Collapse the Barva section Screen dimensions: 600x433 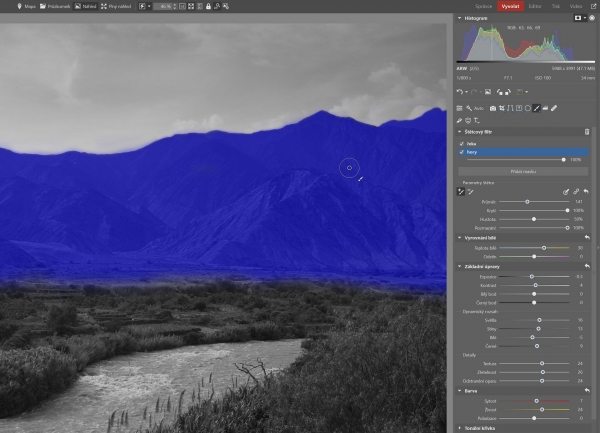click(460, 391)
